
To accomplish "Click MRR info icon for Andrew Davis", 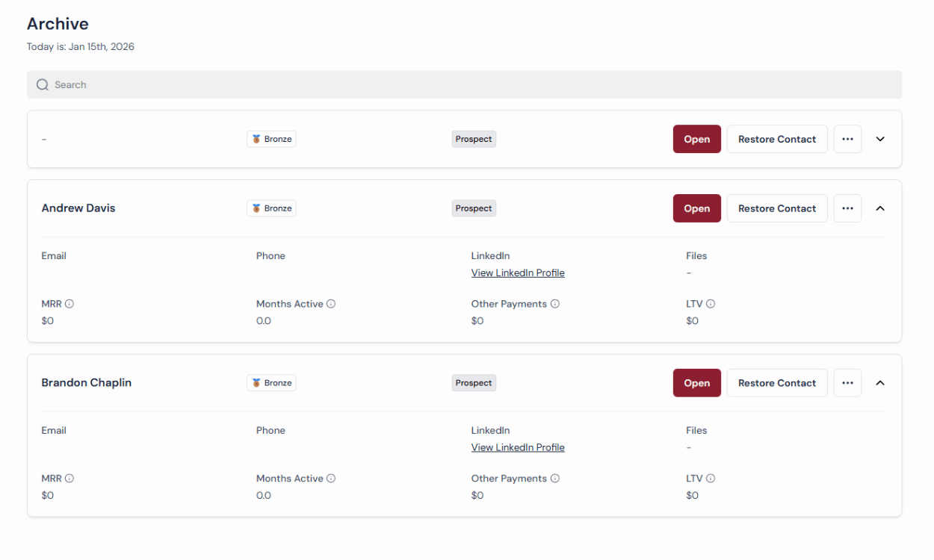I will 69,304.
